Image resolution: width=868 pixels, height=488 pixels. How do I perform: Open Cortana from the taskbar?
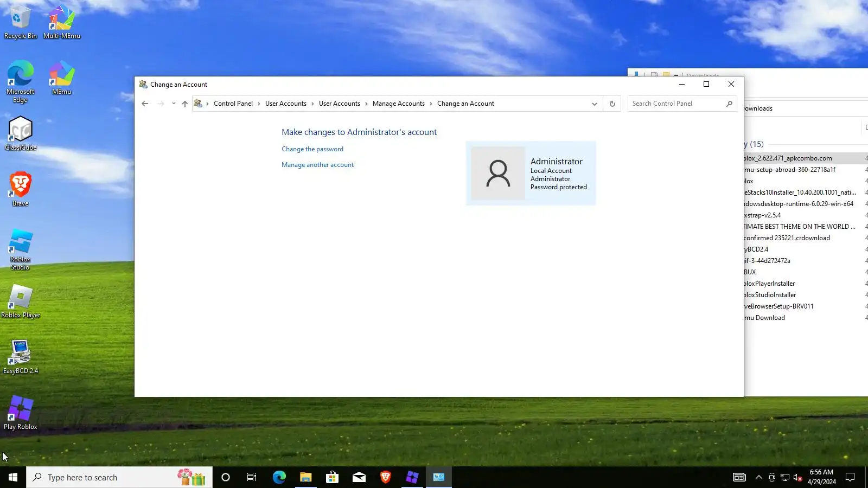tap(226, 477)
